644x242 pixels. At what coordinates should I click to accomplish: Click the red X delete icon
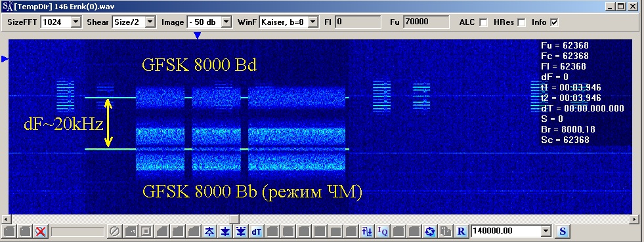pos(40,232)
